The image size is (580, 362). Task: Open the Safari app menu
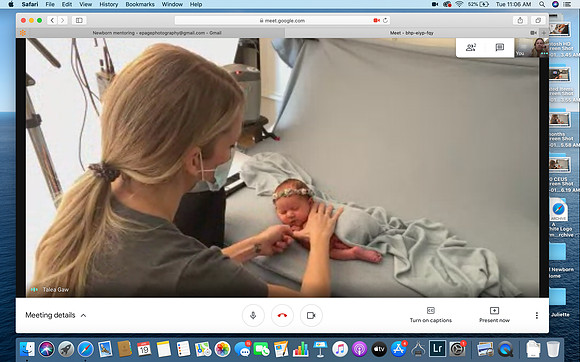pos(30,4)
